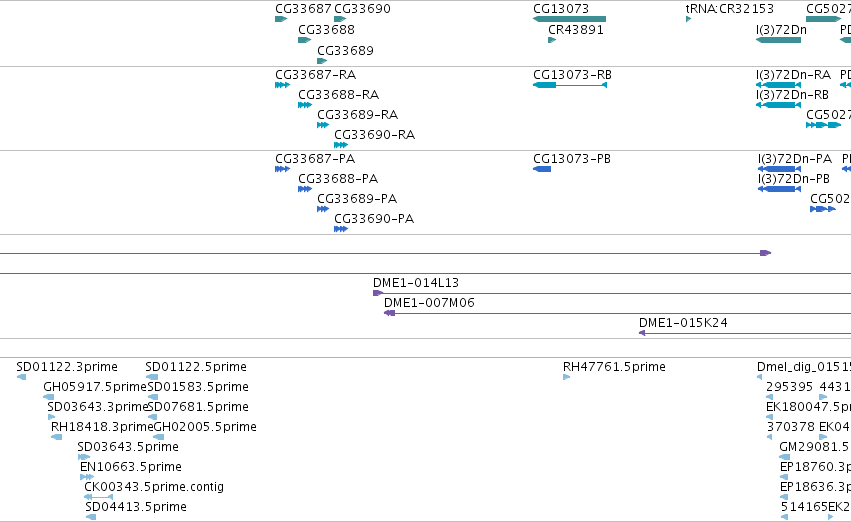Click the arrow glyph under CR43891
Viewport: 851px width, 522px height.
point(552,40)
